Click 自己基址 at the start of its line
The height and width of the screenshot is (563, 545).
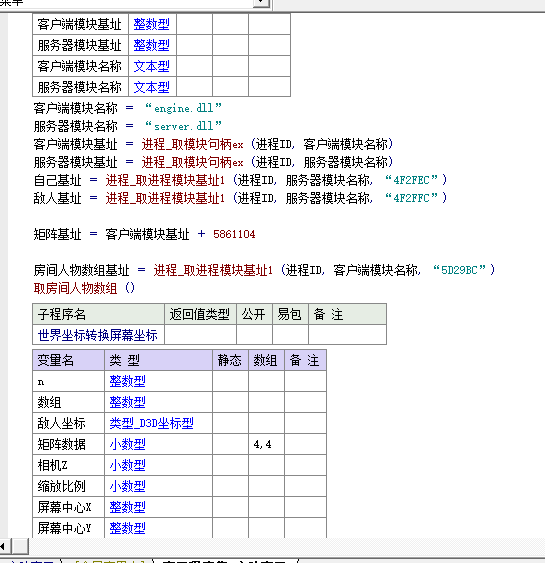(57, 180)
